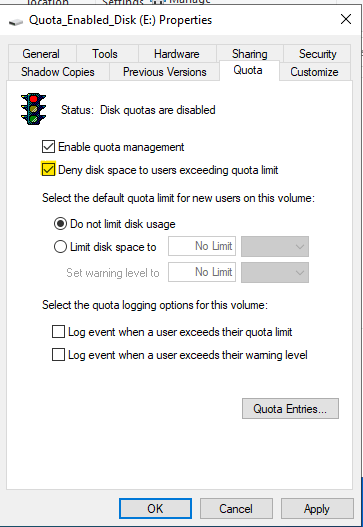
Task: Uncheck Enable quota management
Action: 48,147
